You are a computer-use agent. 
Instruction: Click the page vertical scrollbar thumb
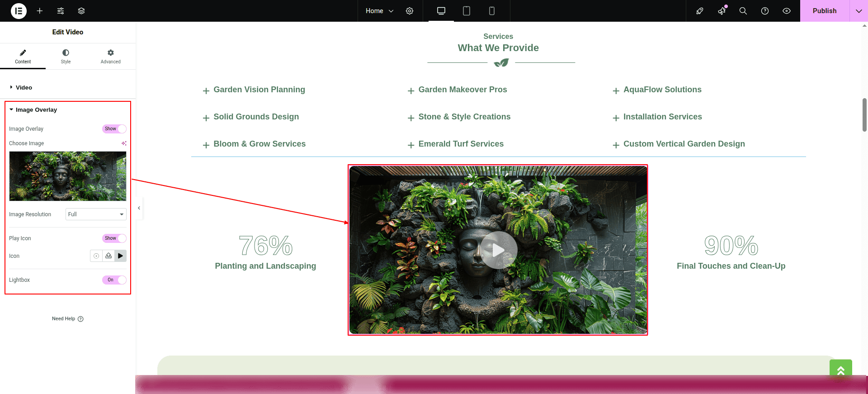click(x=864, y=114)
